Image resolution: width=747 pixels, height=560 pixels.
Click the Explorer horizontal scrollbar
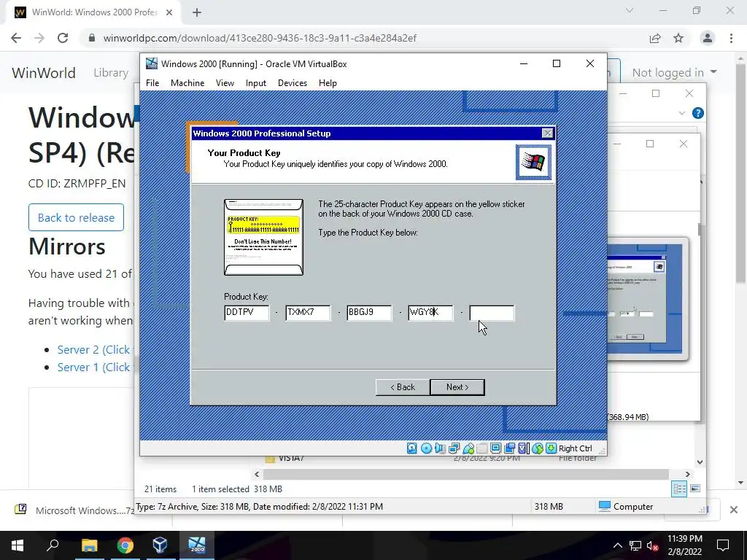pos(466,474)
